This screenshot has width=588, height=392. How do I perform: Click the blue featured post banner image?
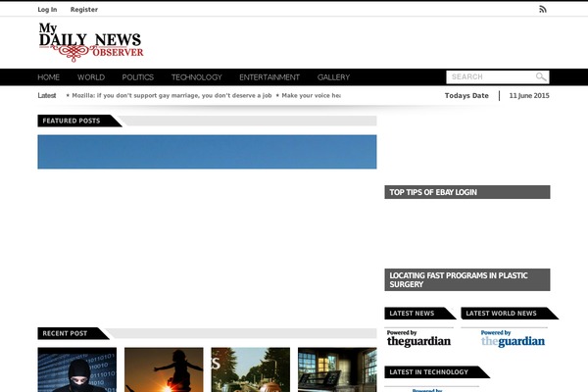coord(207,152)
